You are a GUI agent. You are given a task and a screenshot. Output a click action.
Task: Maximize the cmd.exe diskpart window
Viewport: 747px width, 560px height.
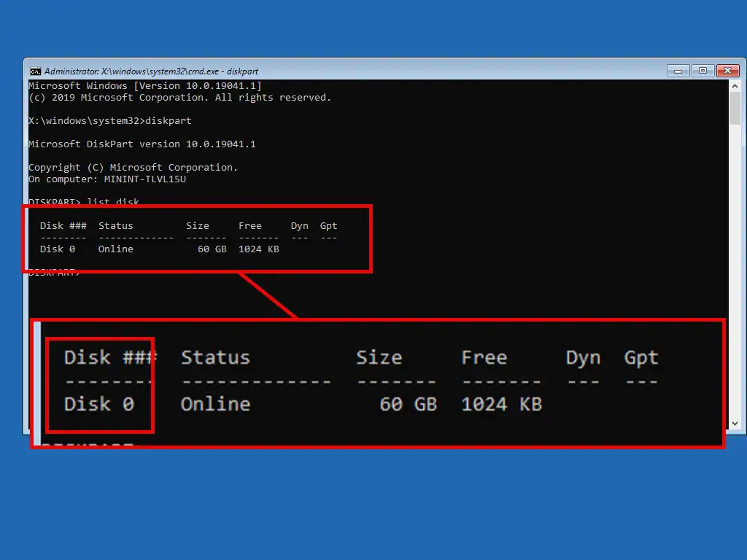[703, 71]
